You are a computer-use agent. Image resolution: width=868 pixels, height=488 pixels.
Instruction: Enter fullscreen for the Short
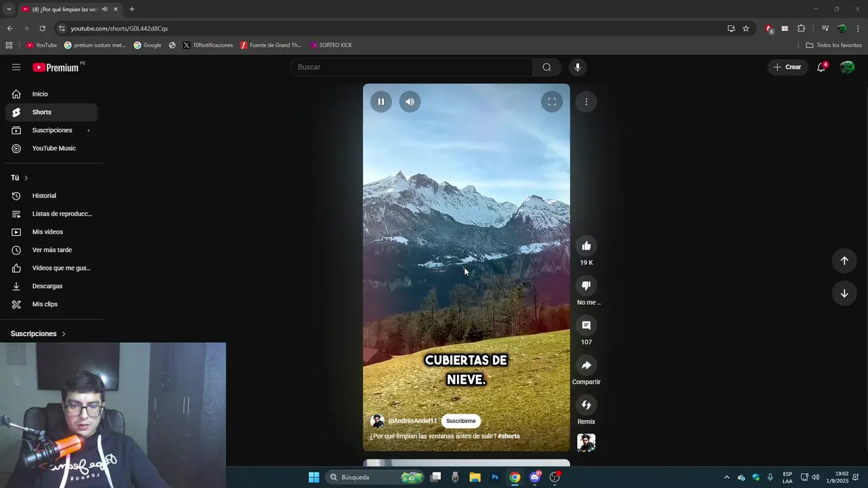pos(552,102)
